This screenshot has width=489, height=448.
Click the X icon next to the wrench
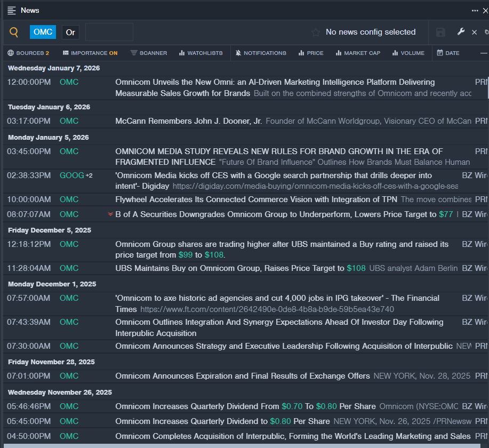click(474, 33)
